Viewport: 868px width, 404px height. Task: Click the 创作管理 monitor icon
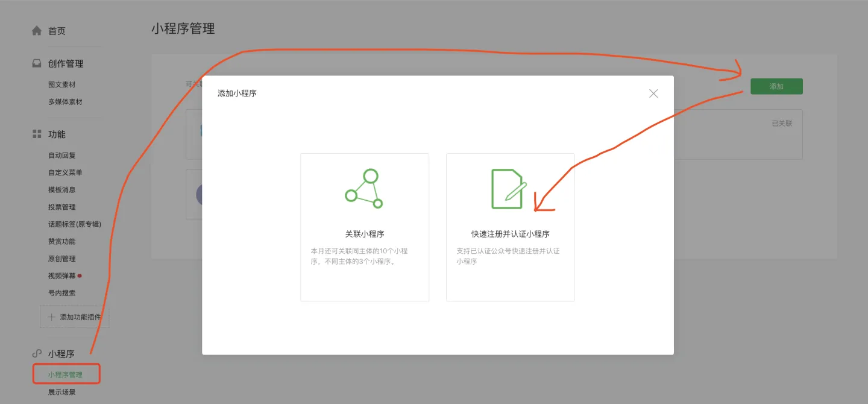point(36,63)
